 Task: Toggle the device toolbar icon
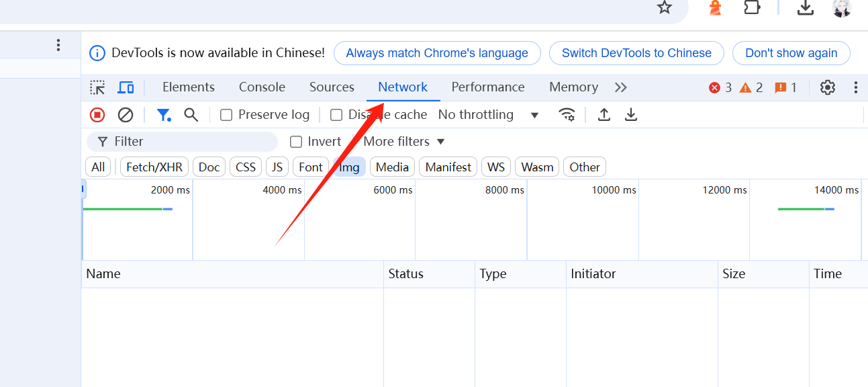126,87
